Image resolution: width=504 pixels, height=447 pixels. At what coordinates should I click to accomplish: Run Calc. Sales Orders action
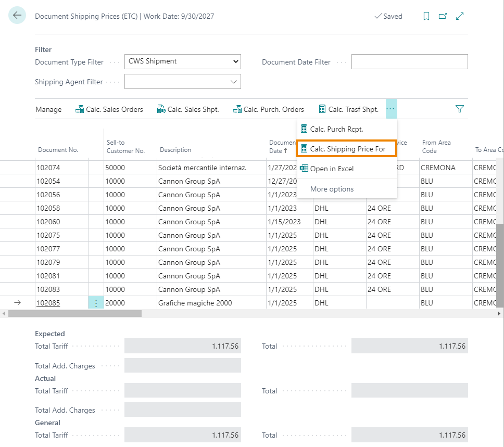pyautogui.click(x=109, y=109)
